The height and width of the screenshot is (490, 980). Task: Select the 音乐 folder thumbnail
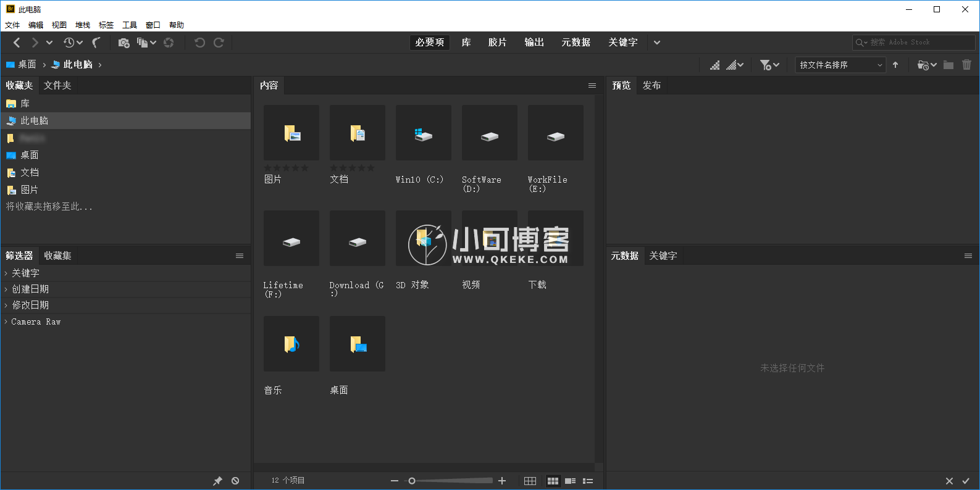291,344
